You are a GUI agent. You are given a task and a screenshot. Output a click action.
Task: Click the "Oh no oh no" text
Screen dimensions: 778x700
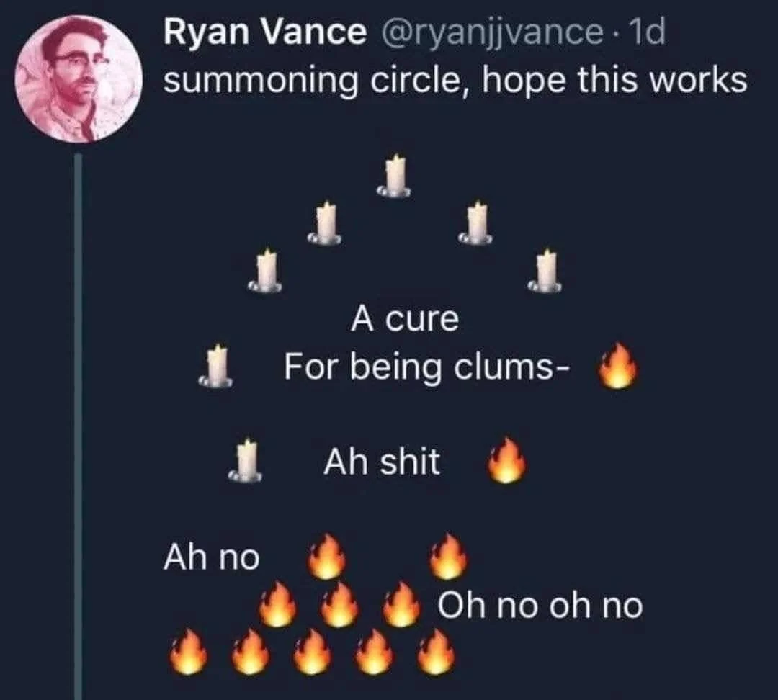tap(540, 605)
